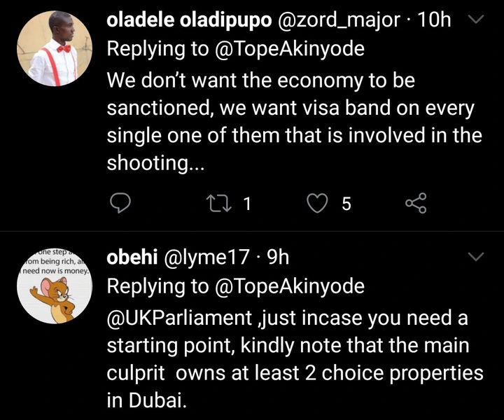The width and height of the screenshot is (504, 420).
Task: Open obehi's display name
Action: point(131,258)
